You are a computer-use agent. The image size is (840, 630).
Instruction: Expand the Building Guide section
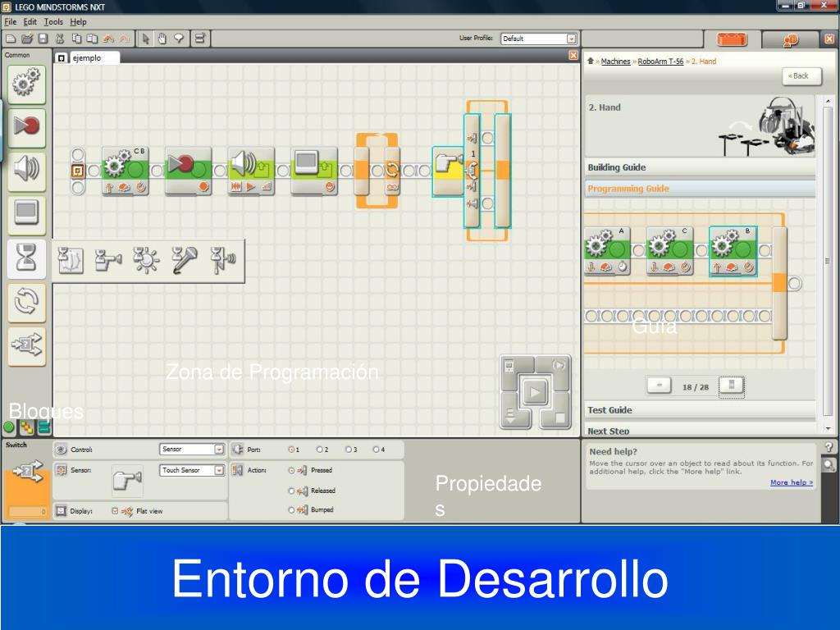[x=701, y=167]
